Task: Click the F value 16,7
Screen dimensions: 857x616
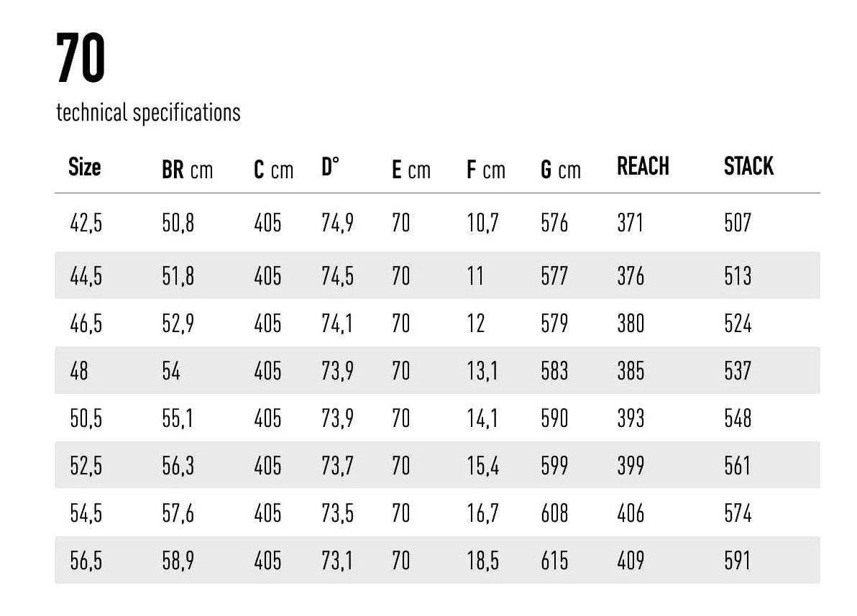Action: [x=482, y=513]
